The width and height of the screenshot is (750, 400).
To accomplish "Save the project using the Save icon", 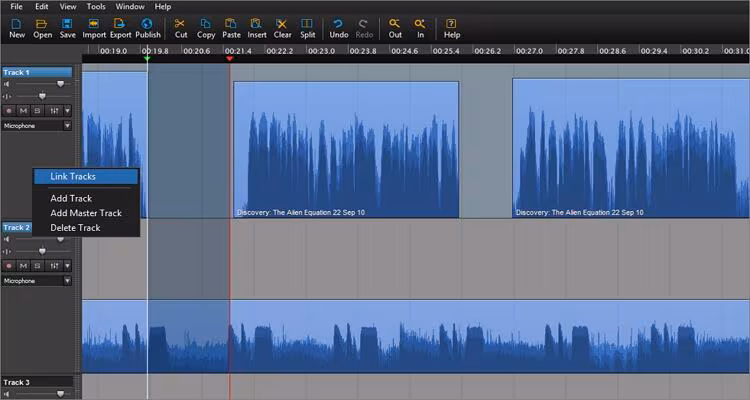I will pos(67,29).
